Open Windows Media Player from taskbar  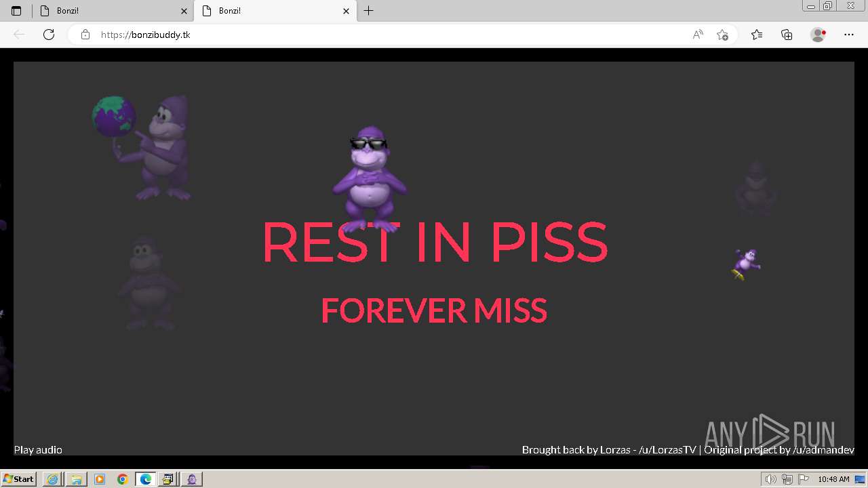pyautogui.click(x=100, y=479)
